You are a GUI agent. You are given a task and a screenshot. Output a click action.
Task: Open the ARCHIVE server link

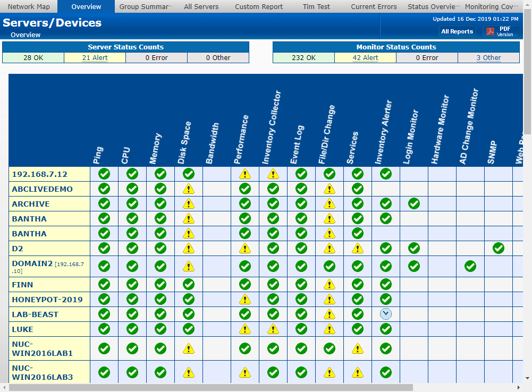point(31,204)
